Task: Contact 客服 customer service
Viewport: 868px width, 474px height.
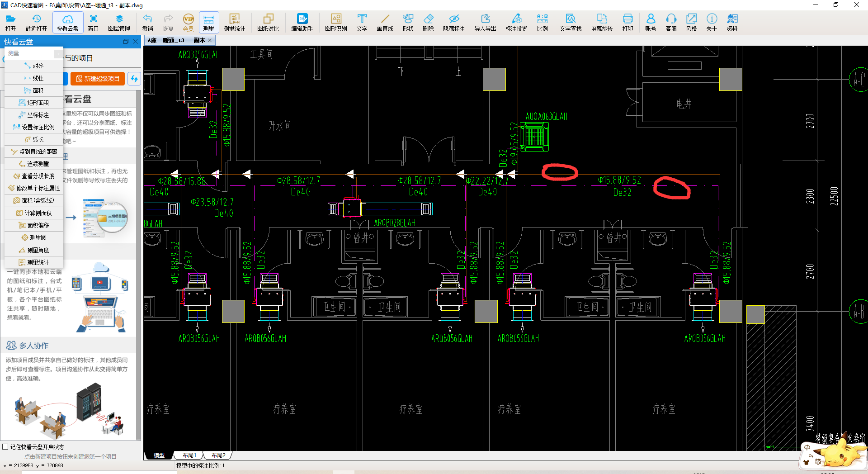Action: click(671, 23)
